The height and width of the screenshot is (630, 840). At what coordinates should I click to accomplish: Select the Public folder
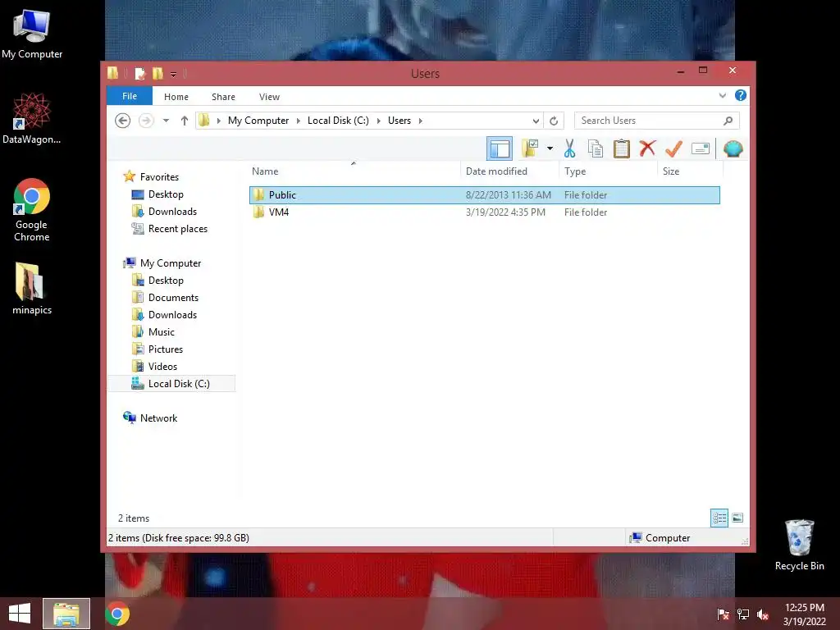pyautogui.click(x=484, y=195)
